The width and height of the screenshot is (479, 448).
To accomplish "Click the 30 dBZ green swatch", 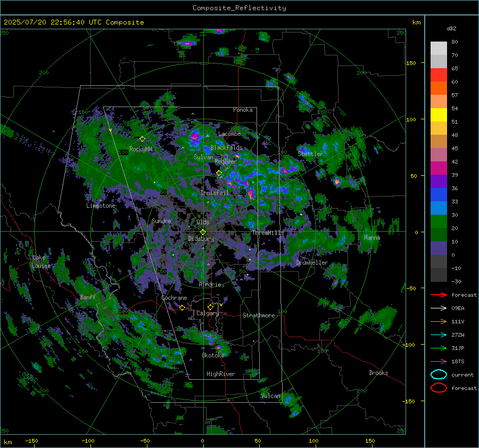I will [x=439, y=222].
